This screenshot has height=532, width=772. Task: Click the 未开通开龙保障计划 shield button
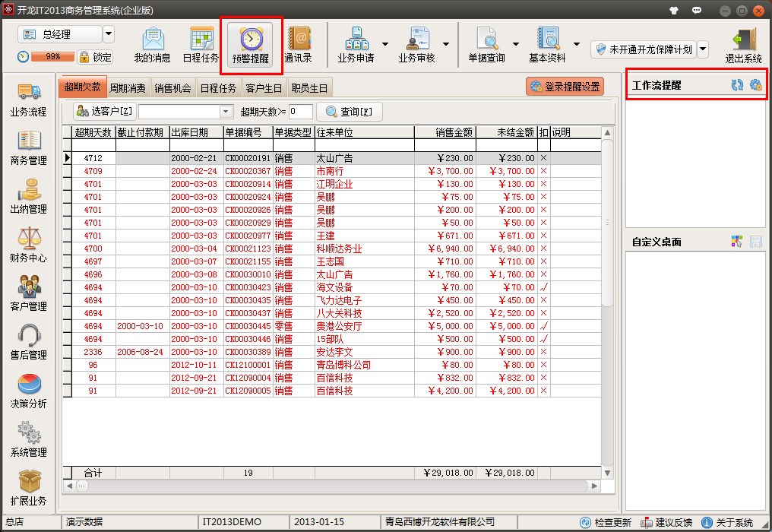click(644, 49)
